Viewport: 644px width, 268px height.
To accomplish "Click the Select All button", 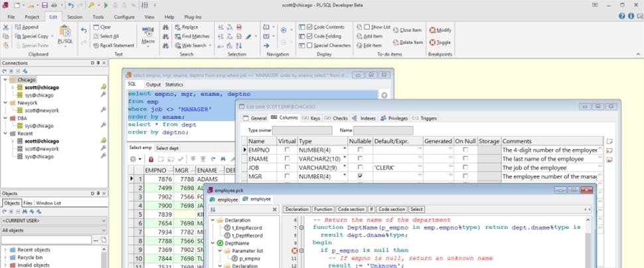I will pos(105,36).
